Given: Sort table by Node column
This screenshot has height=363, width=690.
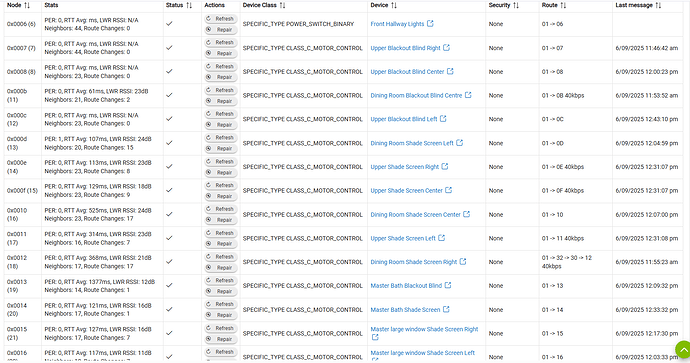Looking at the screenshot, I should [x=18, y=5].
